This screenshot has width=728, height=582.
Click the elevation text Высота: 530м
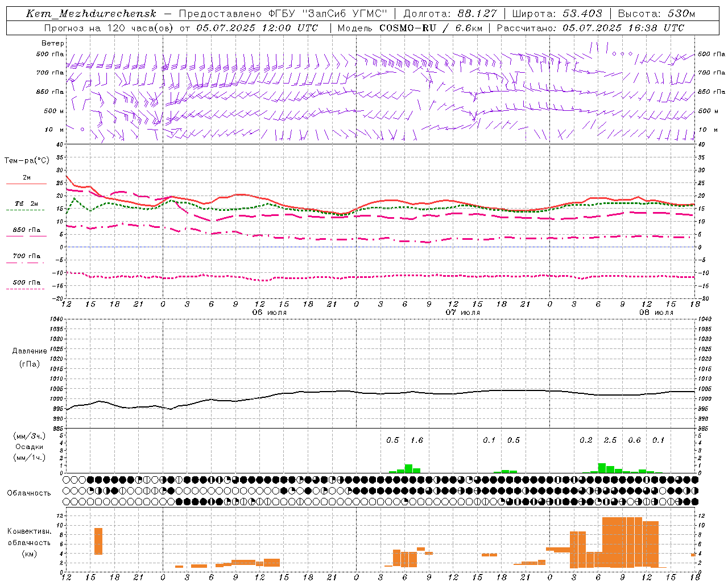coord(656,14)
